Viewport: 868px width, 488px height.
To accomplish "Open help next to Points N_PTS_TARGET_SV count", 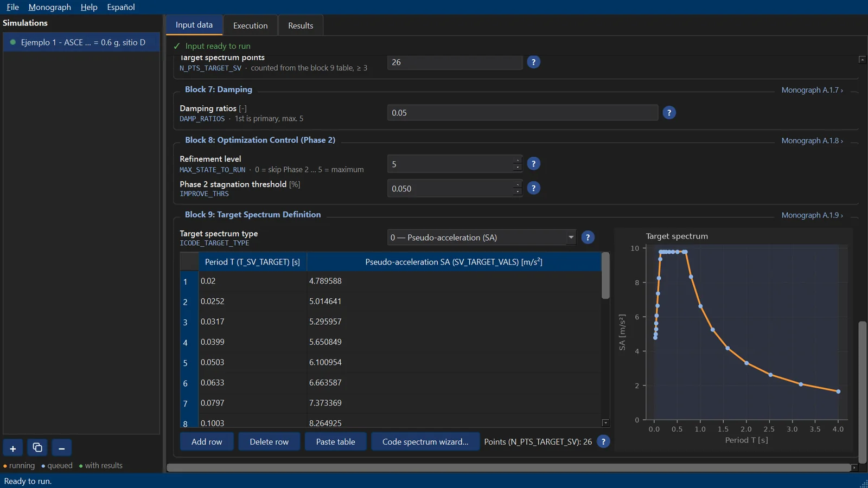I will point(603,441).
